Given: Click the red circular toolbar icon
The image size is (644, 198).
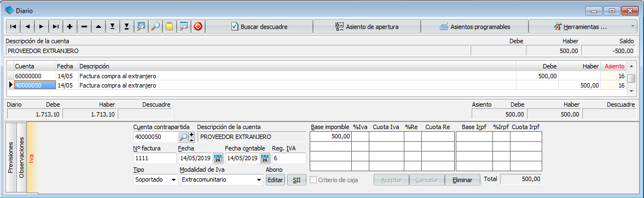Looking at the screenshot, I should click(x=198, y=27).
